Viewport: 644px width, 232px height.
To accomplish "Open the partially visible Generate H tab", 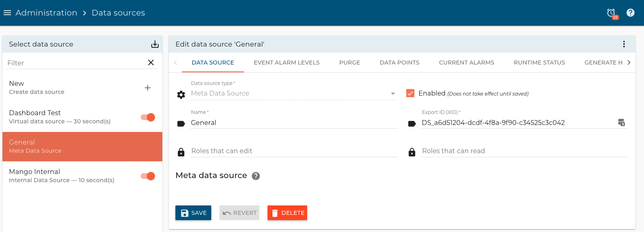I will (603, 62).
